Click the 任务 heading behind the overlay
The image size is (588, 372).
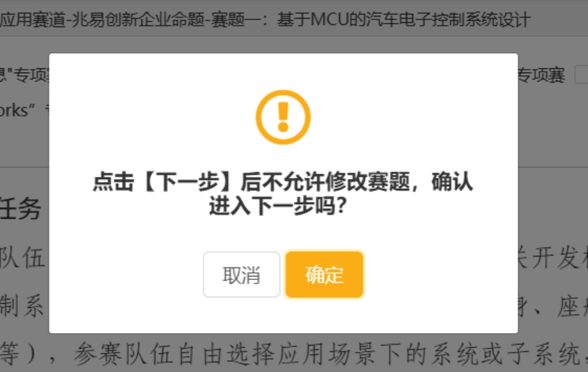point(20,209)
